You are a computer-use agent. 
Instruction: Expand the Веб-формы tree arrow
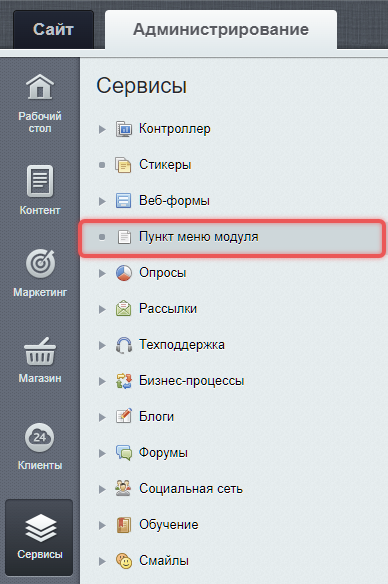coord(102,201)
